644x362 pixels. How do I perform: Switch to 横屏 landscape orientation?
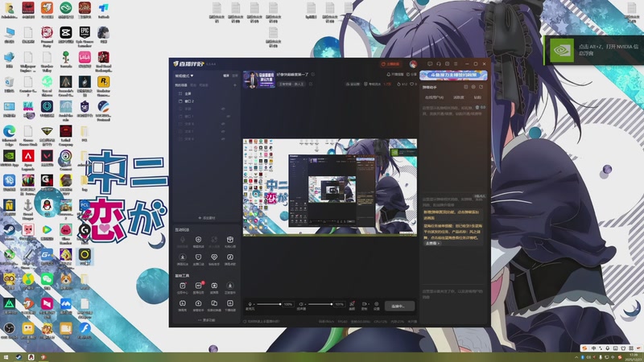[226, 76]
